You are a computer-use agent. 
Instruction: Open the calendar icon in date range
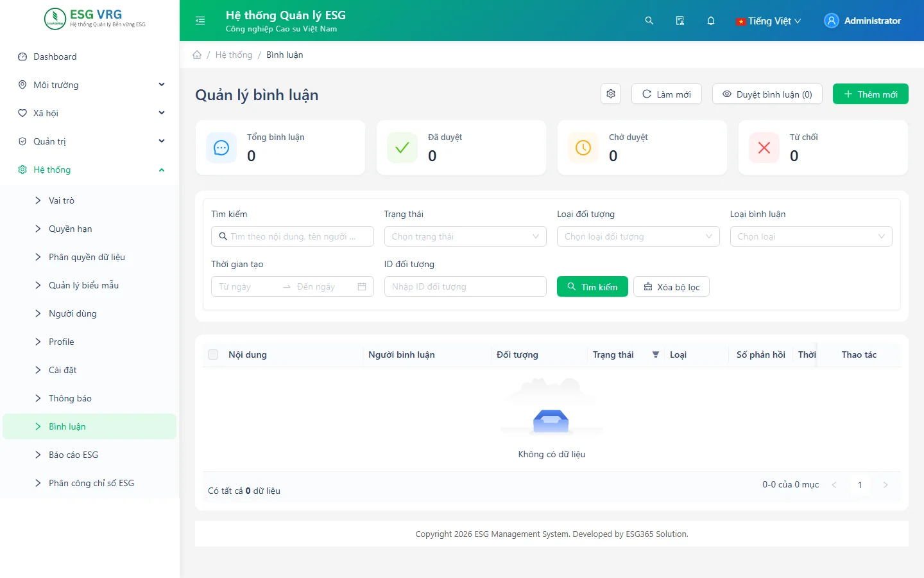(x=362, y=286)
